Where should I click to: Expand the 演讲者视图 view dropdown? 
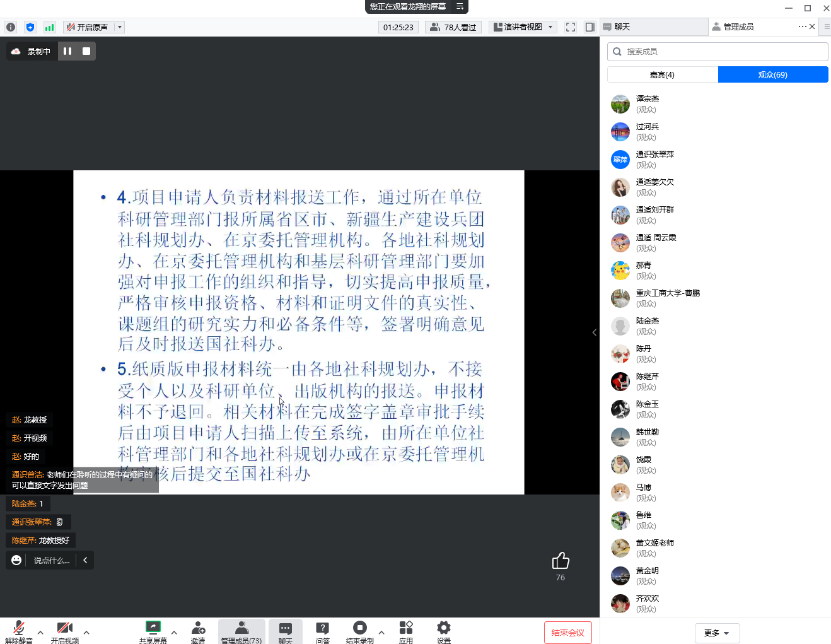point(550,27)
